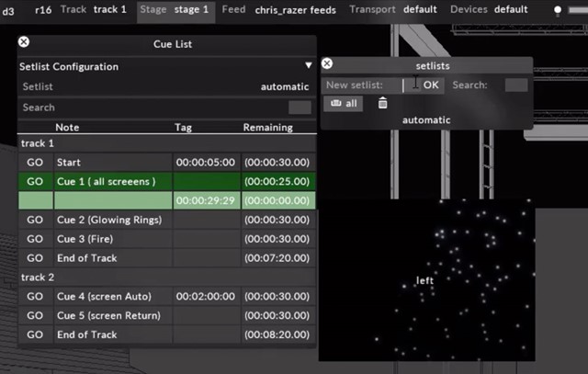Screen dimensions: 588x374
Task: Open the Feed 'chris_razer feeds' menu
Action: (x=278, y=10)
